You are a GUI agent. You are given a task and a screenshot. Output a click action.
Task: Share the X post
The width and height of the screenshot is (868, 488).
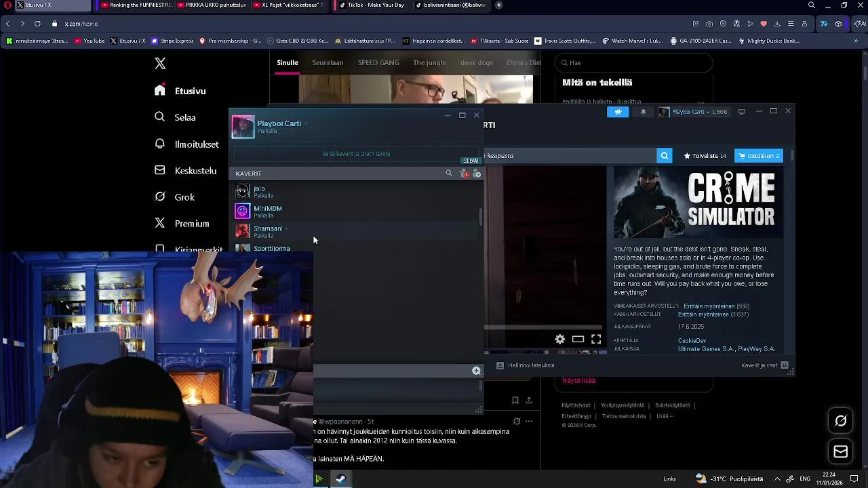point(529,401)
